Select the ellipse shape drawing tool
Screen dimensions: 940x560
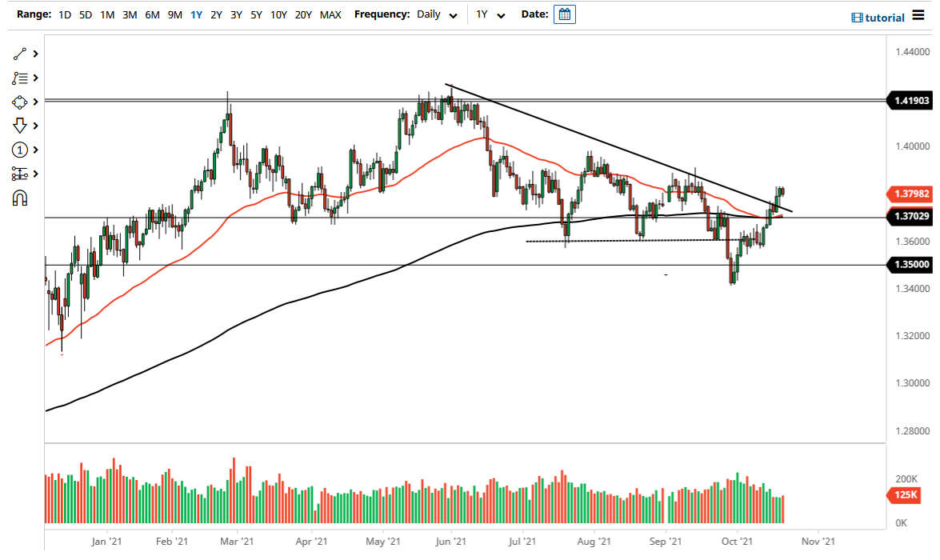pos(20,102)
